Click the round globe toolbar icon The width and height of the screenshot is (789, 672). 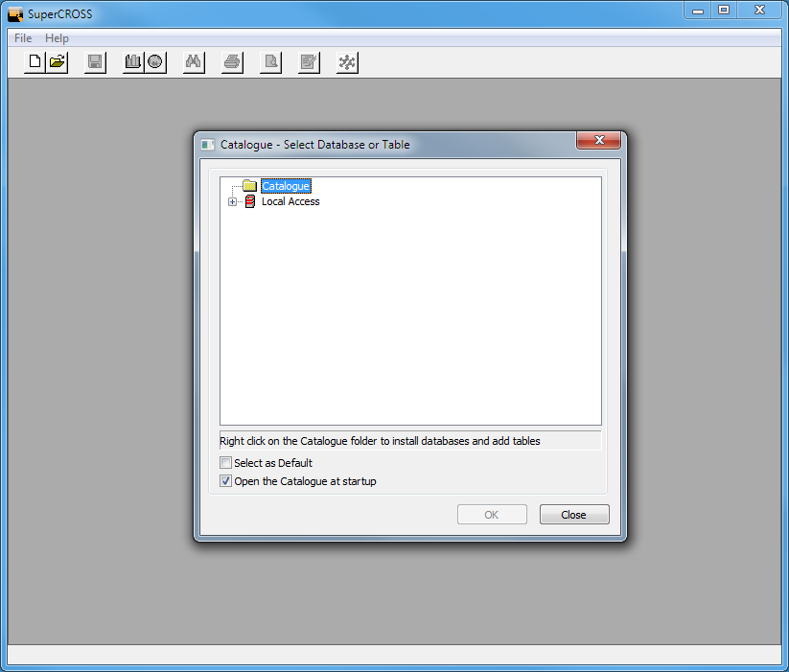coord(155,62)
